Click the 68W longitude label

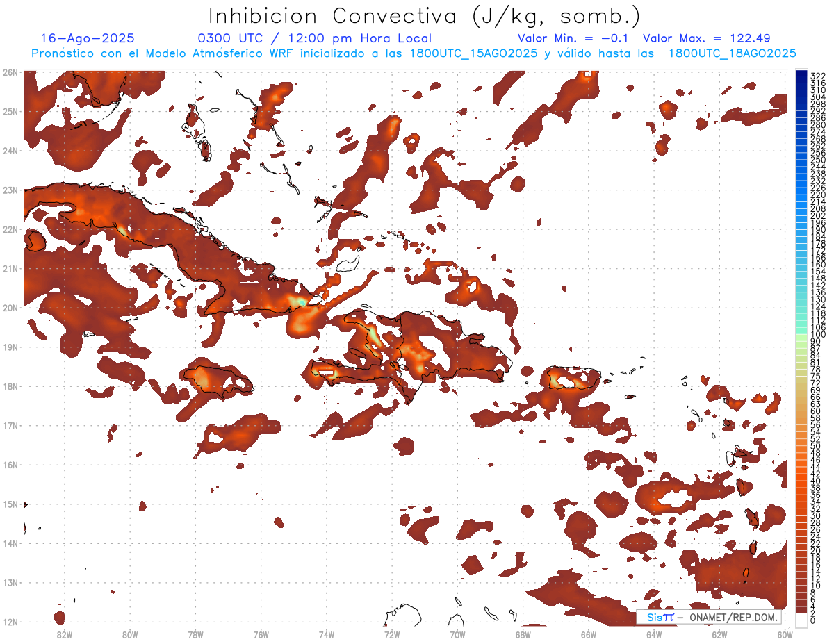tap(523, 634)
